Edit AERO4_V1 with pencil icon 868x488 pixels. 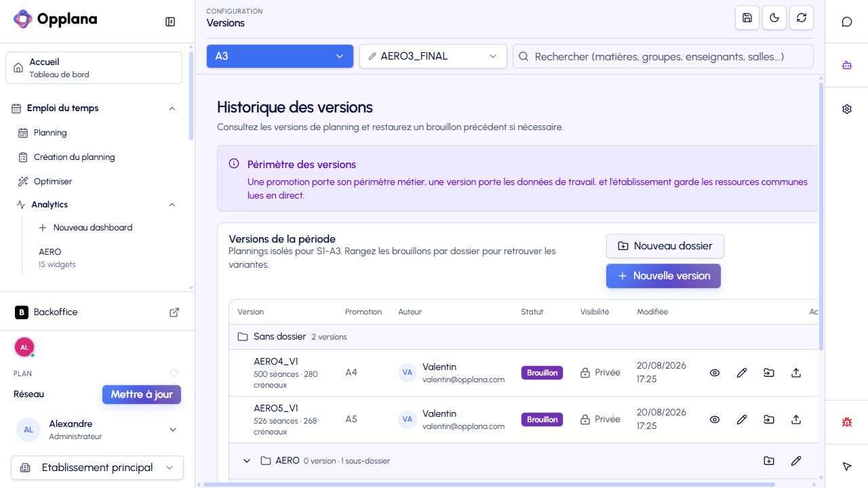point(742,373)
